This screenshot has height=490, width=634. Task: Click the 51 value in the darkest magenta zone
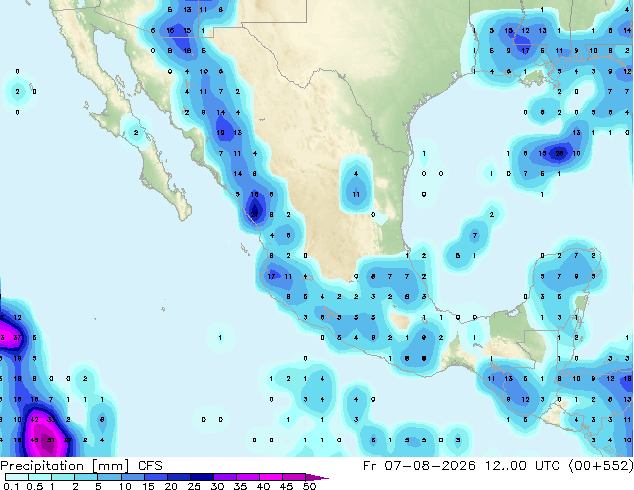coord(51,440)
